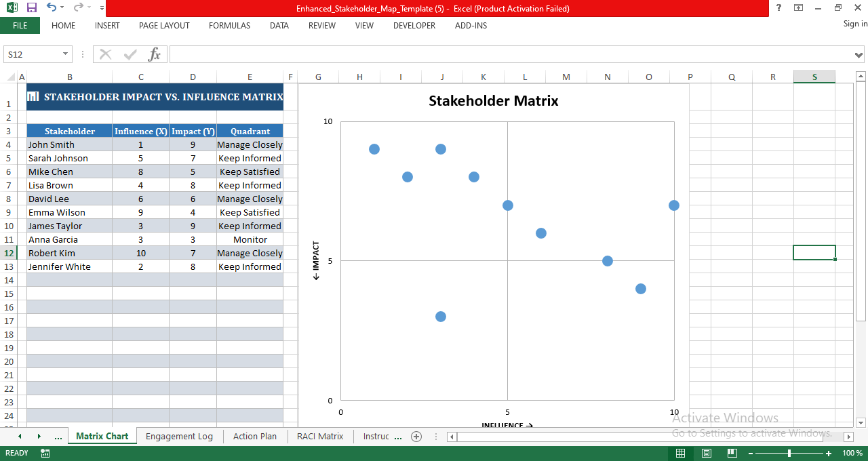Screen dimensions: 868x461
Task: Click the Stakeholder Matrix chart title
Action: click(x=494, y=101)
